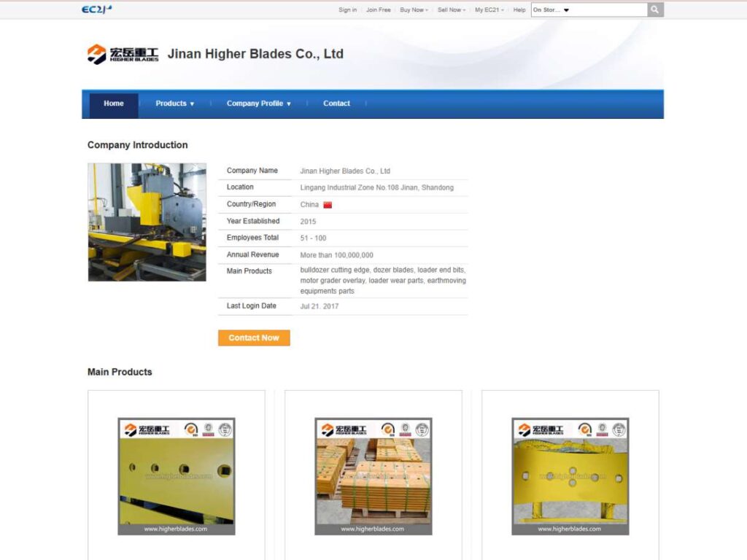Click the Contact Now button
This screenshot has width=747, height=560.
254,338
